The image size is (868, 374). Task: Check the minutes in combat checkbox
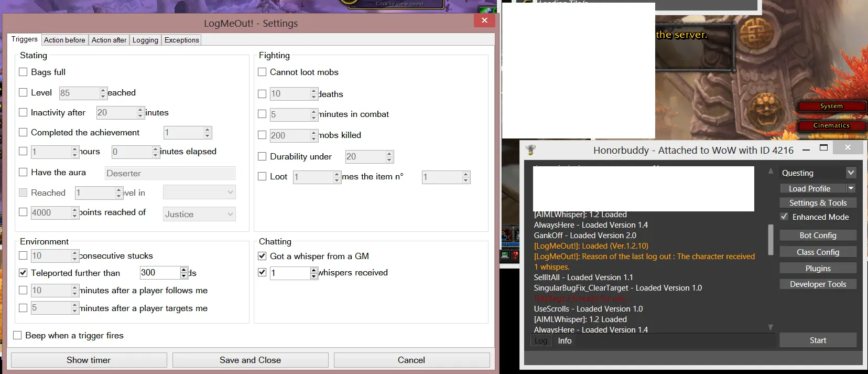coord(262,114)
